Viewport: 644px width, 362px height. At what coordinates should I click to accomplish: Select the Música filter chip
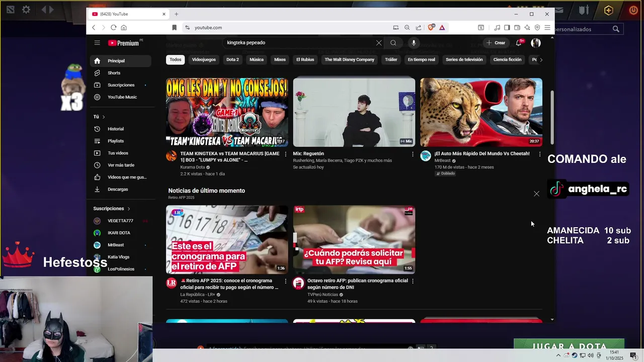click(257, 60)
